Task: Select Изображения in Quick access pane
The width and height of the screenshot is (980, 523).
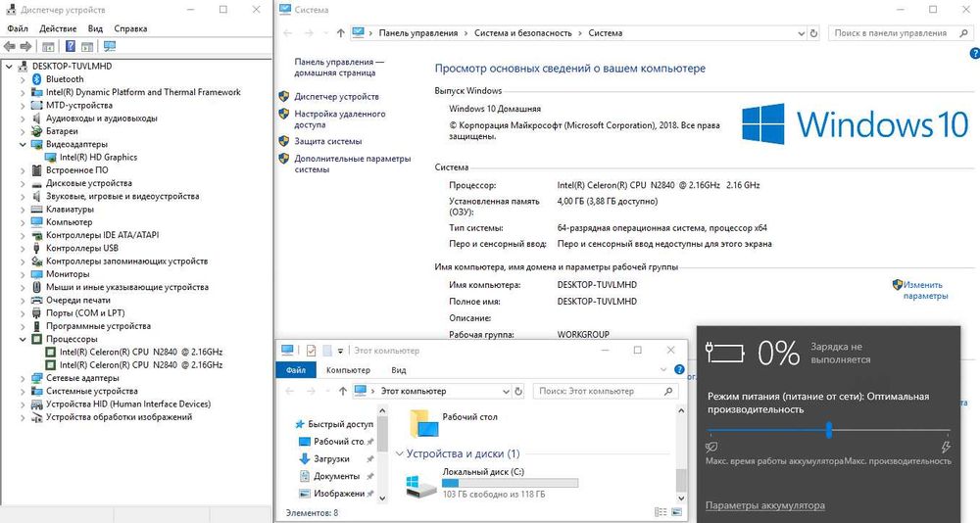Action: [x=336, y=494]
